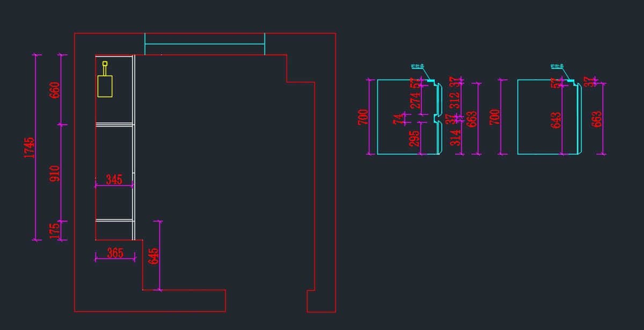The height and width of the screenshot is (330, 644).
Task: Click the 295 dimension text
Action: (415, 139)
